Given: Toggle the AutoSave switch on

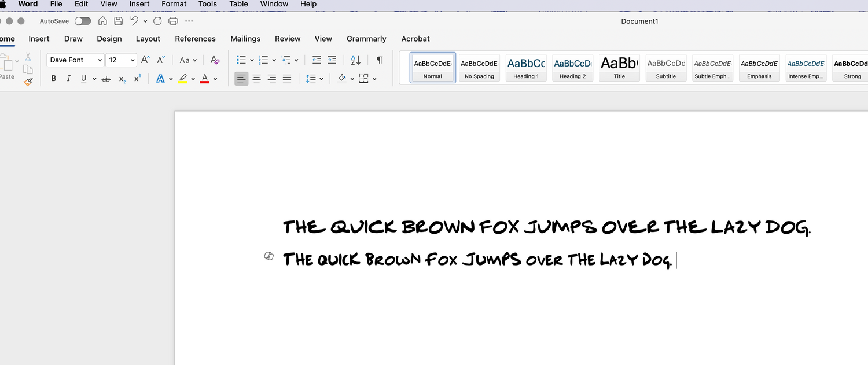Looking at the screenshot, I should click(82, 20).
